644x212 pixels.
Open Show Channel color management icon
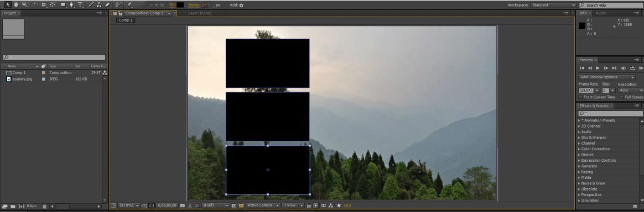[x=197, y=205]
